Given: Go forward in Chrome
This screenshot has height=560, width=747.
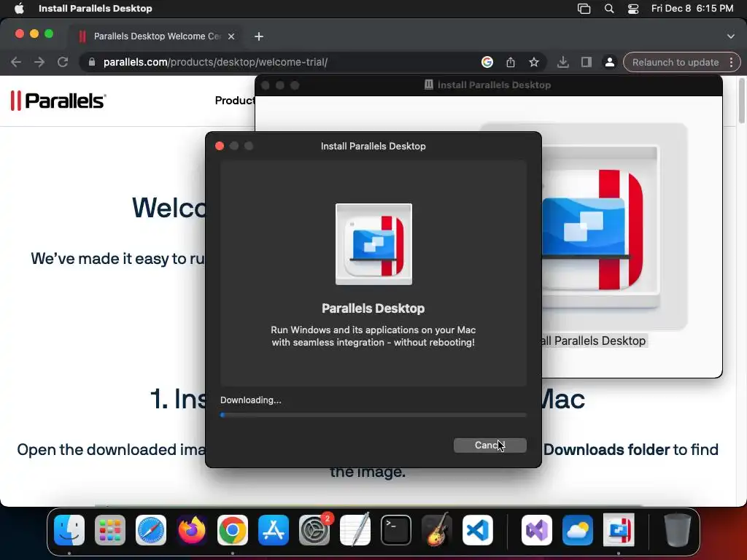Looking at the screenshot, I should 39,62.
